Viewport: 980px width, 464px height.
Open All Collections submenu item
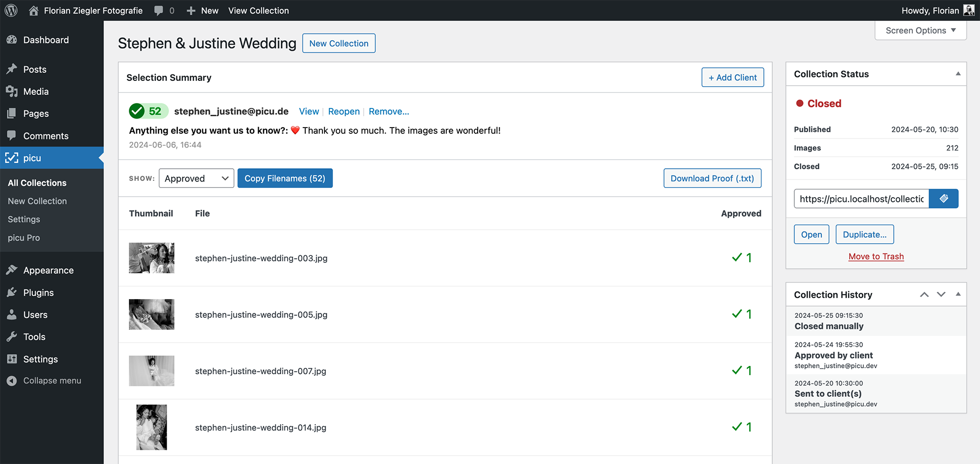coord(37,183)
